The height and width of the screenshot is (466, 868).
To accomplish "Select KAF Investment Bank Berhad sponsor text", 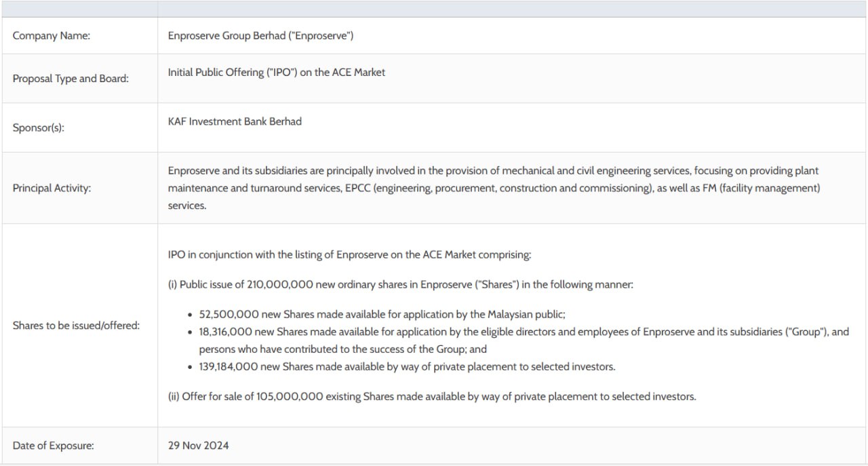I will click(235, 121).
